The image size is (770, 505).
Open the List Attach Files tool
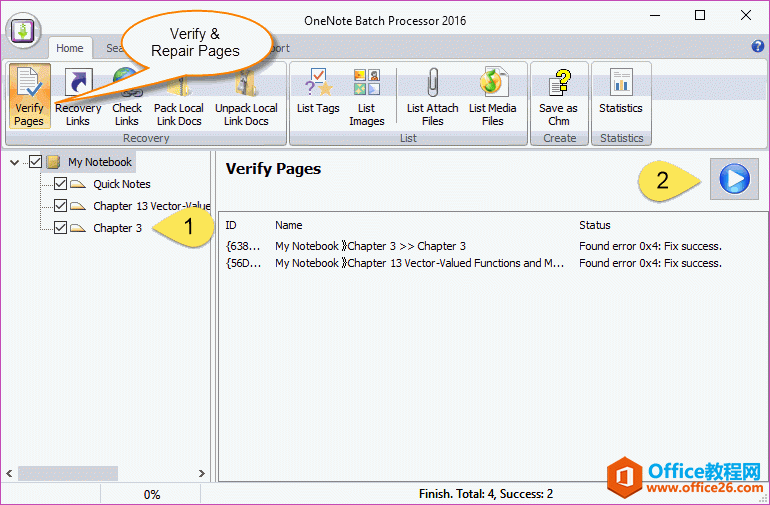click(x=432, y=97)
